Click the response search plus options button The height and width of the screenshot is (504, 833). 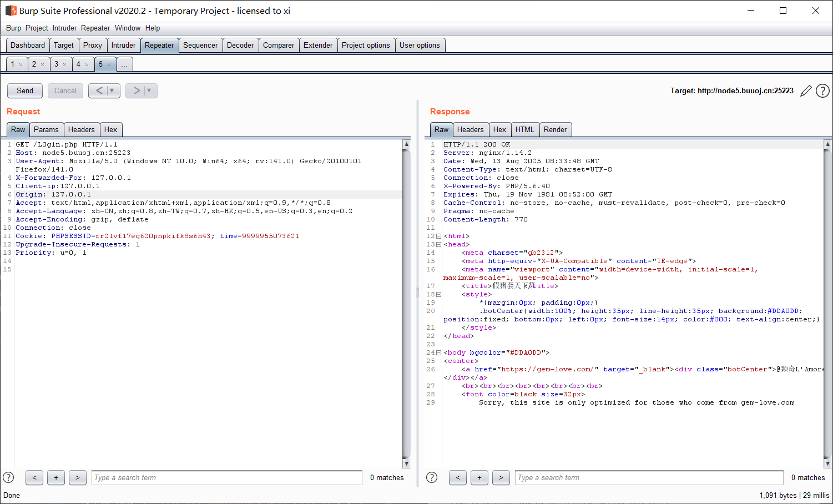point(479,477)
